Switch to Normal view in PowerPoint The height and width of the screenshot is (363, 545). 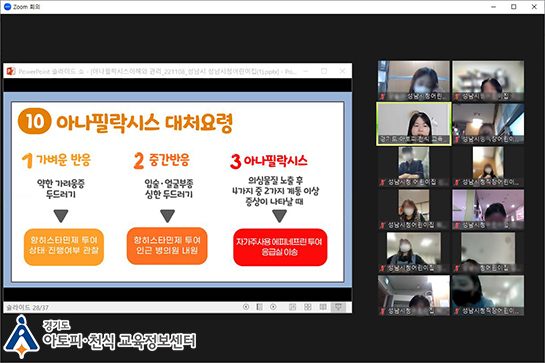pos(292,307)
